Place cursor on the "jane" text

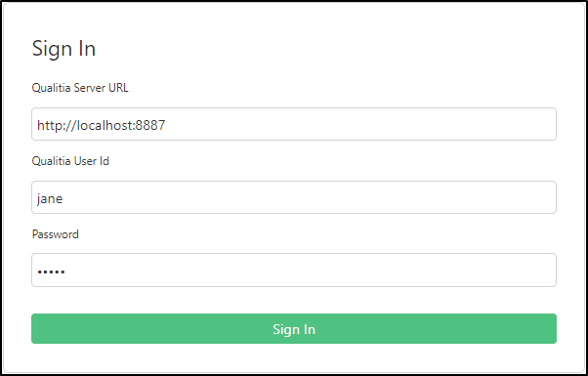[x=50, y=198]
